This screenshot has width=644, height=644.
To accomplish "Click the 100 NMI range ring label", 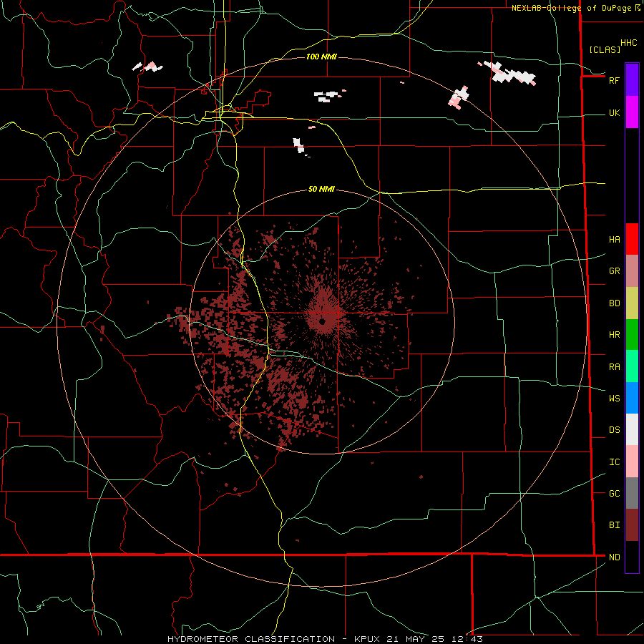I will click(x=321, y=57).
